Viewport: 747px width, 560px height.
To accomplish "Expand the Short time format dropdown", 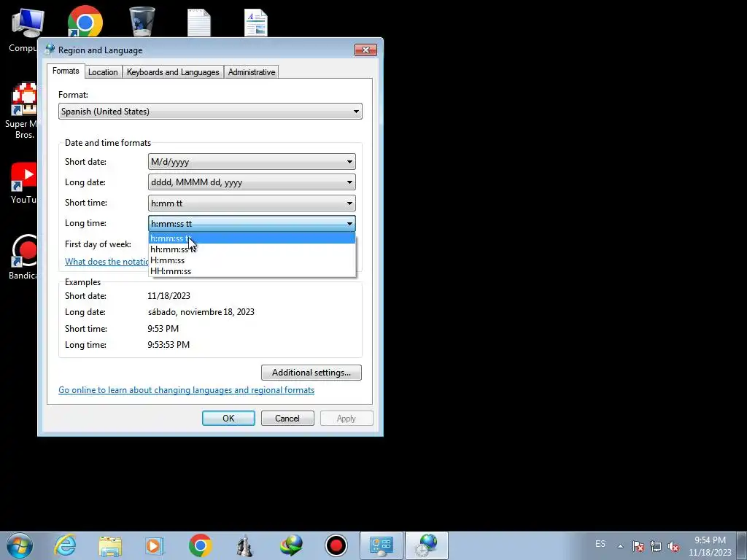I will coord(252,203).
